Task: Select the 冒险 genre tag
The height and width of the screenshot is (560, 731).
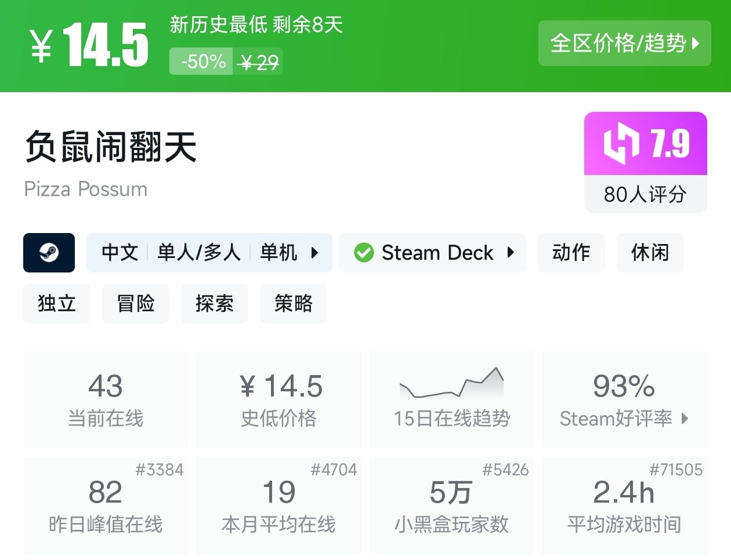Action: coord(136,303)
